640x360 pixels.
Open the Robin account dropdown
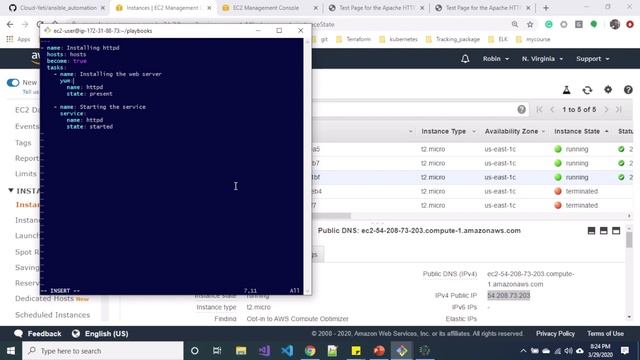[x=496, y=59]
